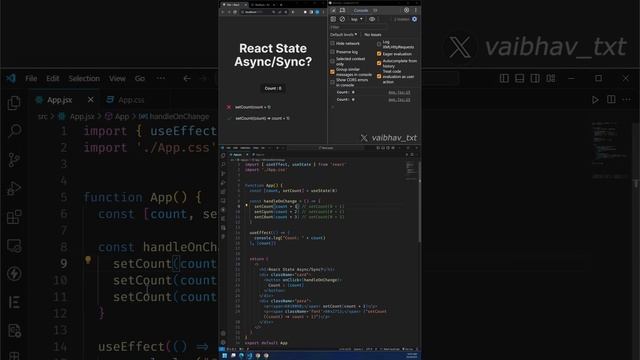
Task: Open the Explorer icon in background activity bar
Action: tap(14, 102)
